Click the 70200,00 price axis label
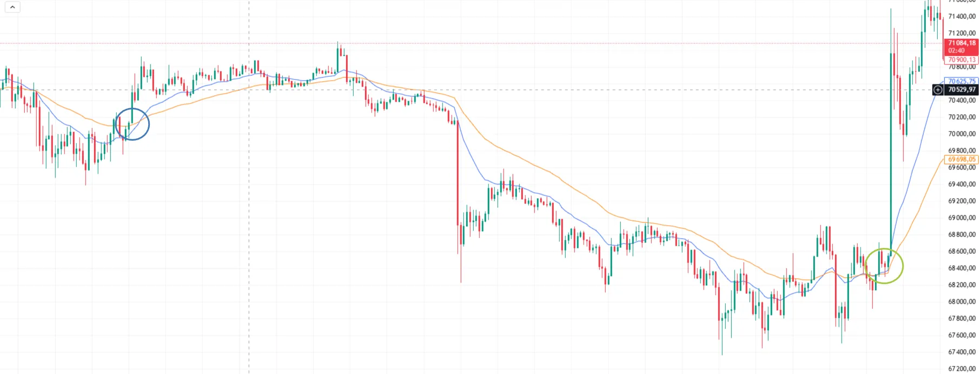This screenshot has height=374, width=980. click(962, 117)
